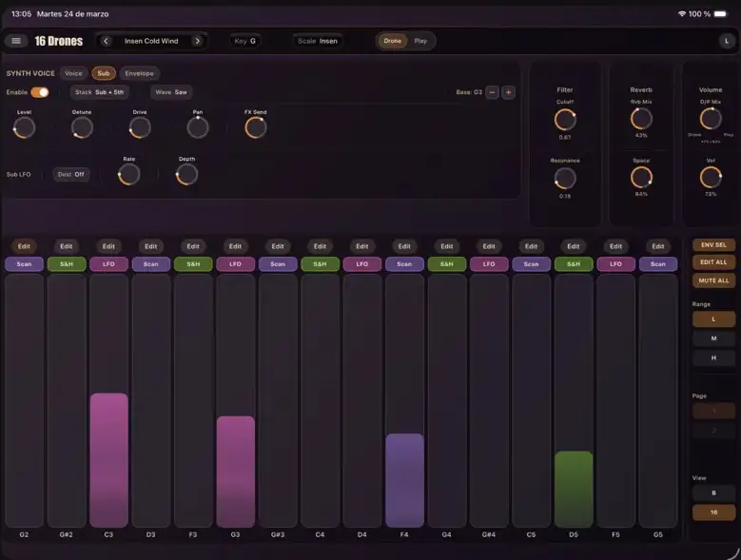Set view to 16 drones
The width and height of the screenshot is (741, 560).
coord(713,512)
